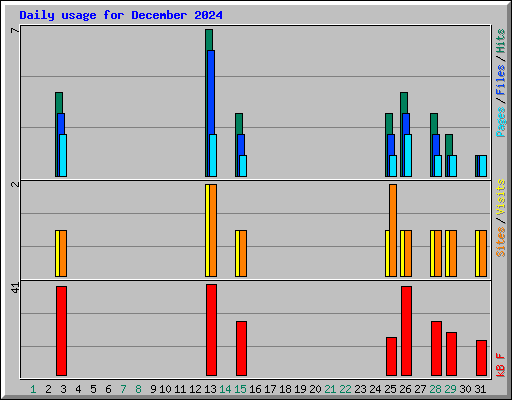The width and height of the screenshot is (512, 400).
Task: Click the y-axis value 2
Action: (15, 184)
